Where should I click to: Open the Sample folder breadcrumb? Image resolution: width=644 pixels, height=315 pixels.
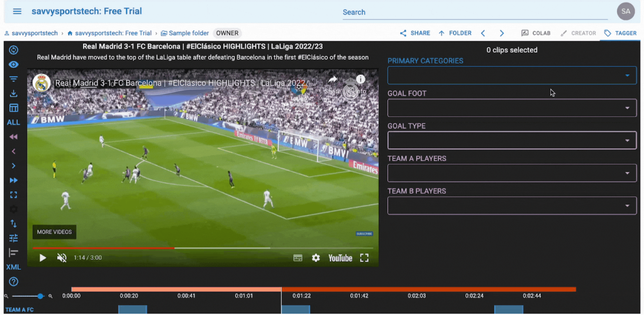tap(185, 33)
